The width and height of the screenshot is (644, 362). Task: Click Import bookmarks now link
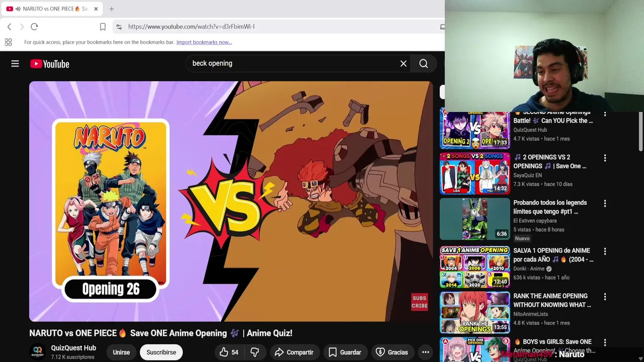(204, 42)
